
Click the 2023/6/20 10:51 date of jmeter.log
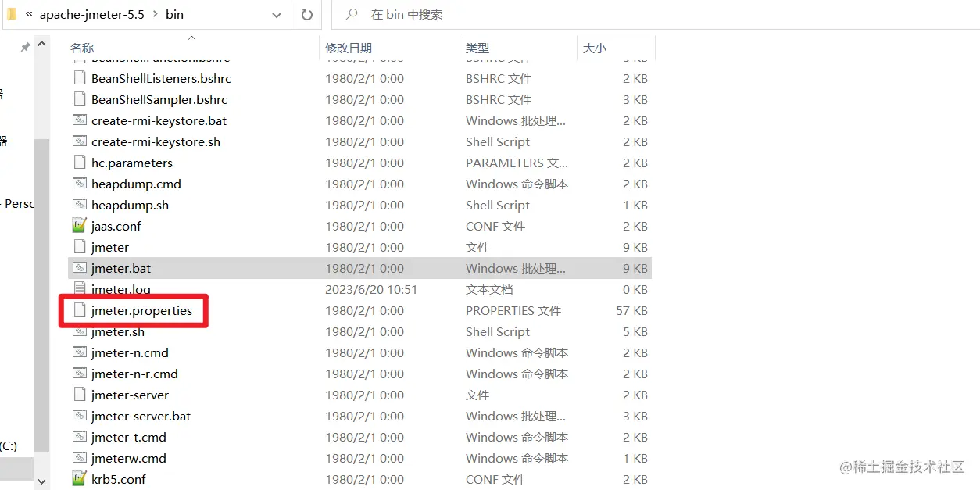(x=371, y=289)
